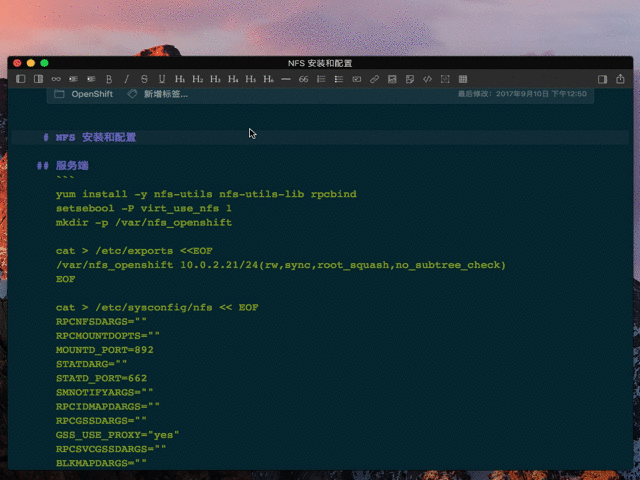Click the 'setsebool -P virt_use_nfs 1' line
Viewport: 640px width, 480px height.
coord(144,208)
